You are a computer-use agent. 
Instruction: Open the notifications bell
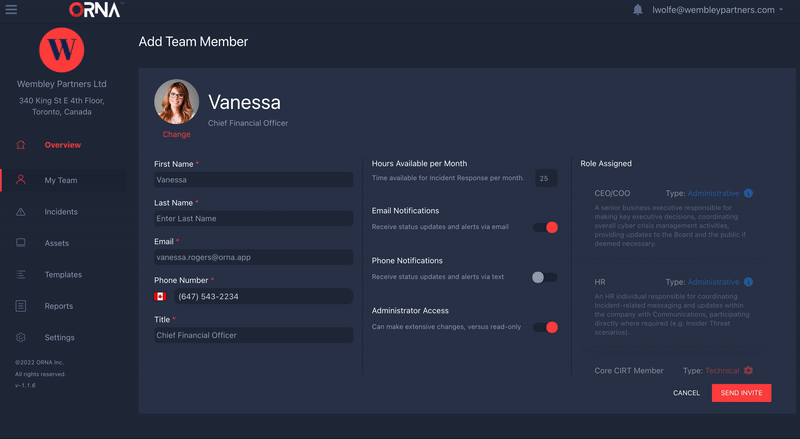638,10
